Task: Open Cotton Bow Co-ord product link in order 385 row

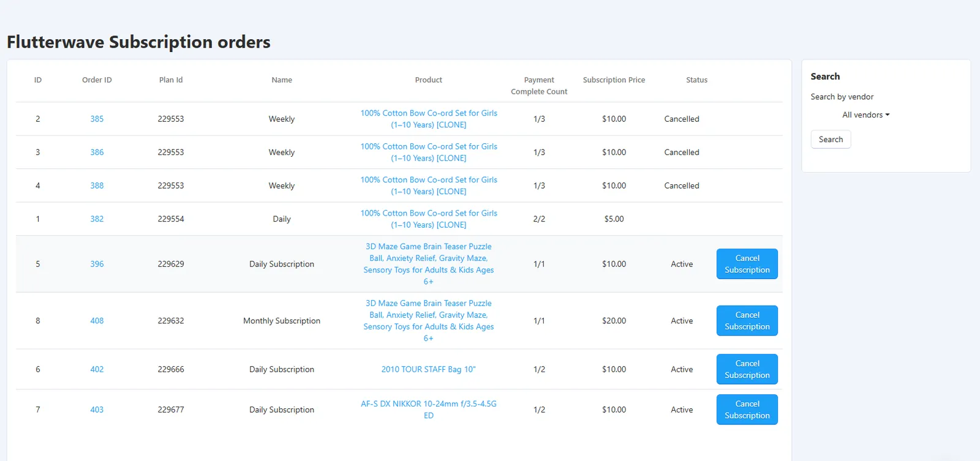Action: point(429,119)
